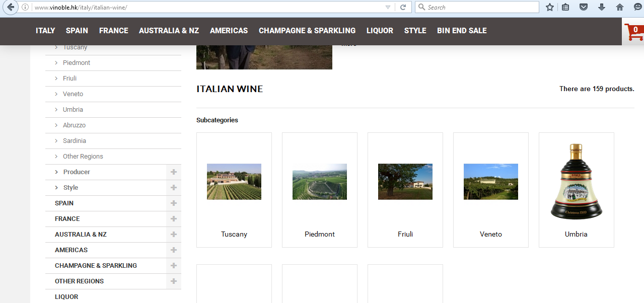Viewport: 644px width, 303px height.
Task: Open CHAMPAGNE & SPARKLING sidebar link
Action: (96, 266)
